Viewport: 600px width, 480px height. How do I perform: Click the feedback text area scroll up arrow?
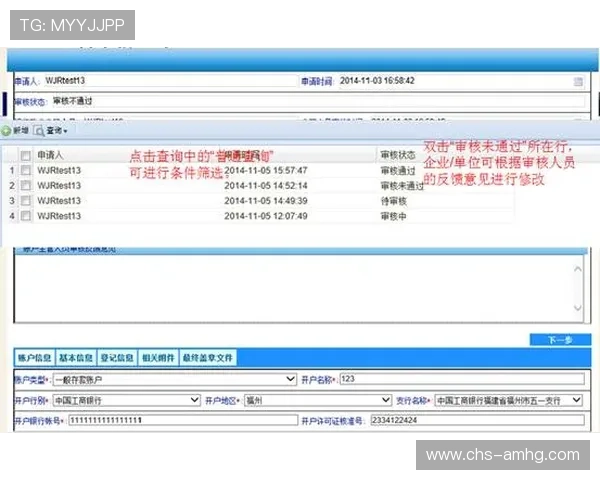(578, 269)
